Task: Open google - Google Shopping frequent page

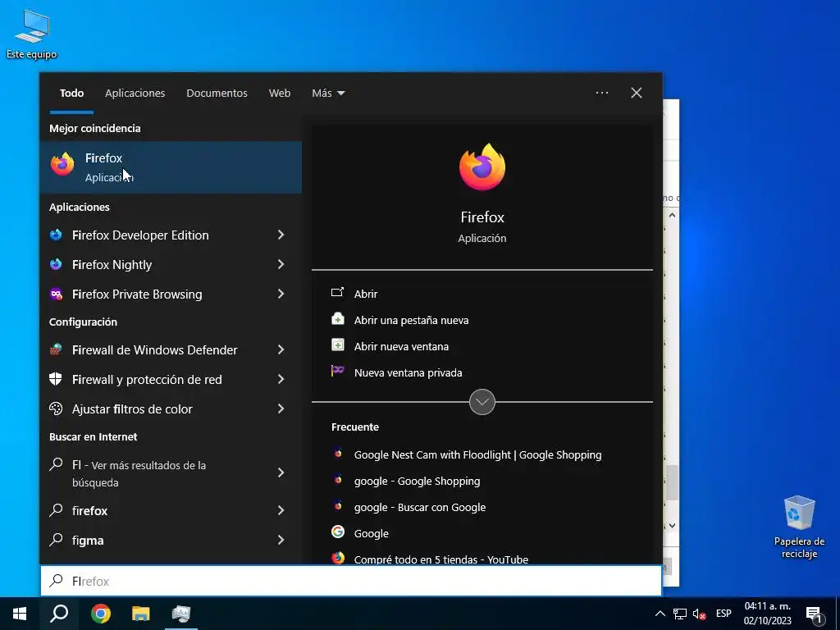Action: [417, 481]
